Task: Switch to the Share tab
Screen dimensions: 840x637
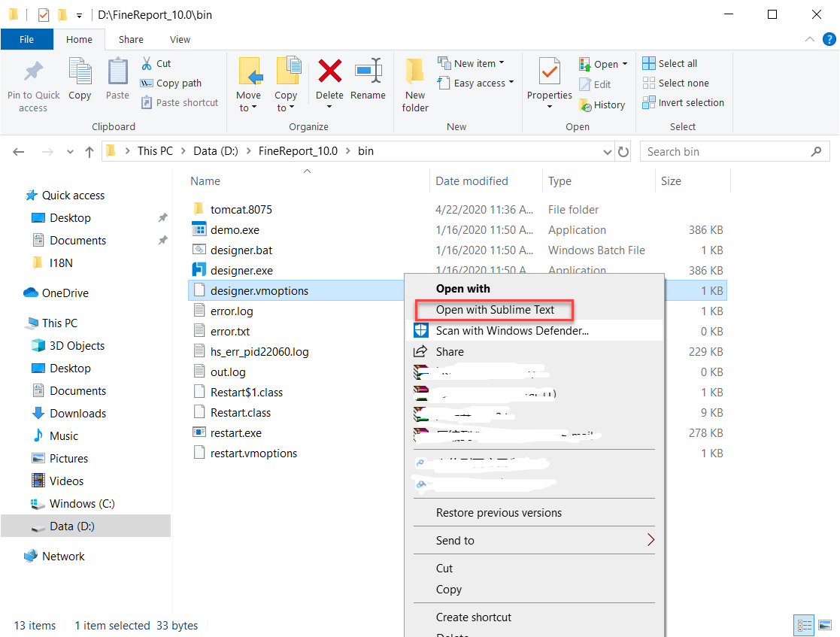Action: pos(131,39)
